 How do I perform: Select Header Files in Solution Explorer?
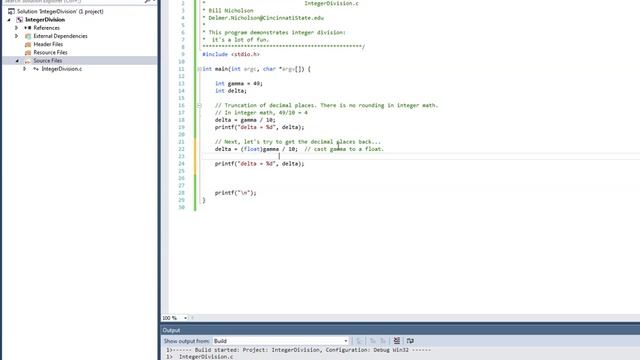point(48,44)
